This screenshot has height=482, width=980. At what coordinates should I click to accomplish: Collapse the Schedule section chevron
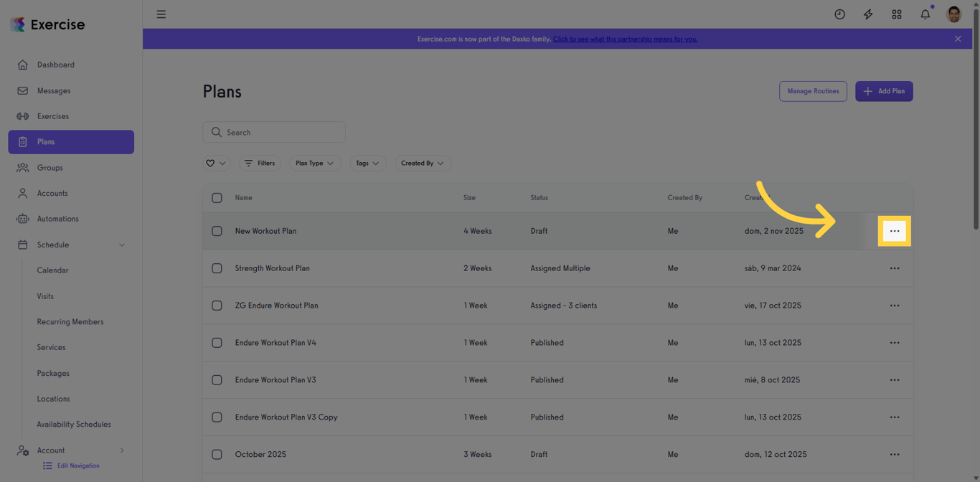[x=122, y=245]
